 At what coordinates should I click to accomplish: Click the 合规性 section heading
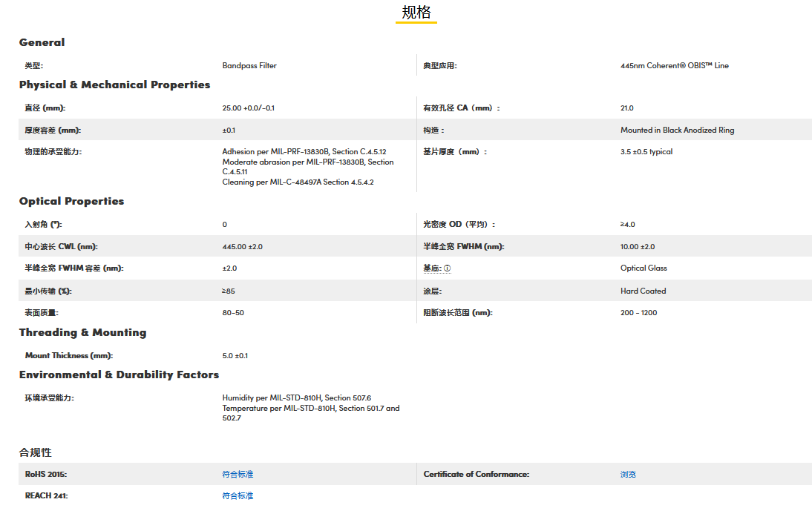click(x=35, y=452)
